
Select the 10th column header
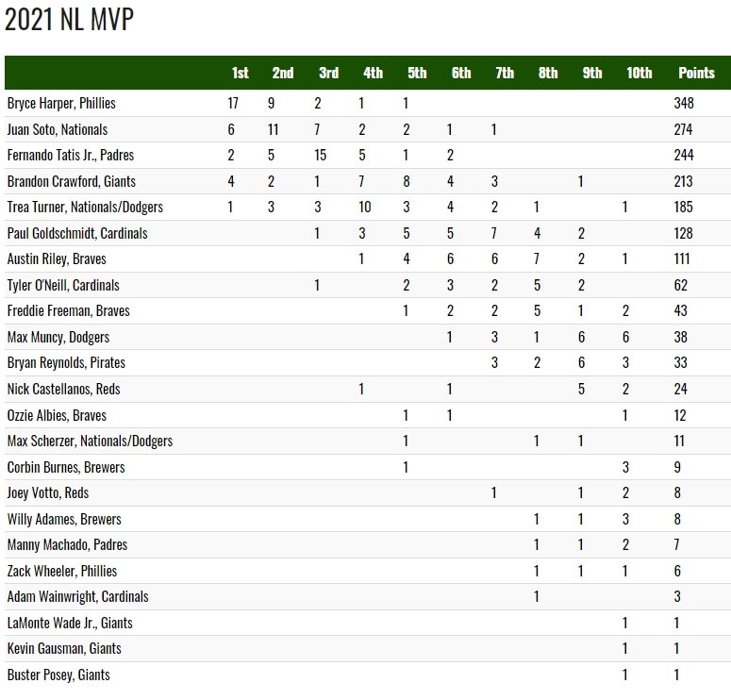tap(639, 73)
